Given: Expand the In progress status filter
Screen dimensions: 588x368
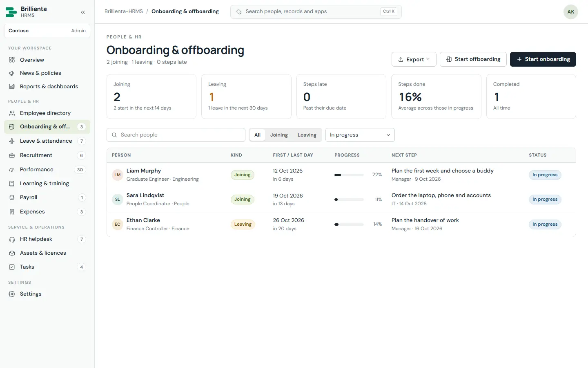Looking at the screenshot, I should [x=360, y=135].
